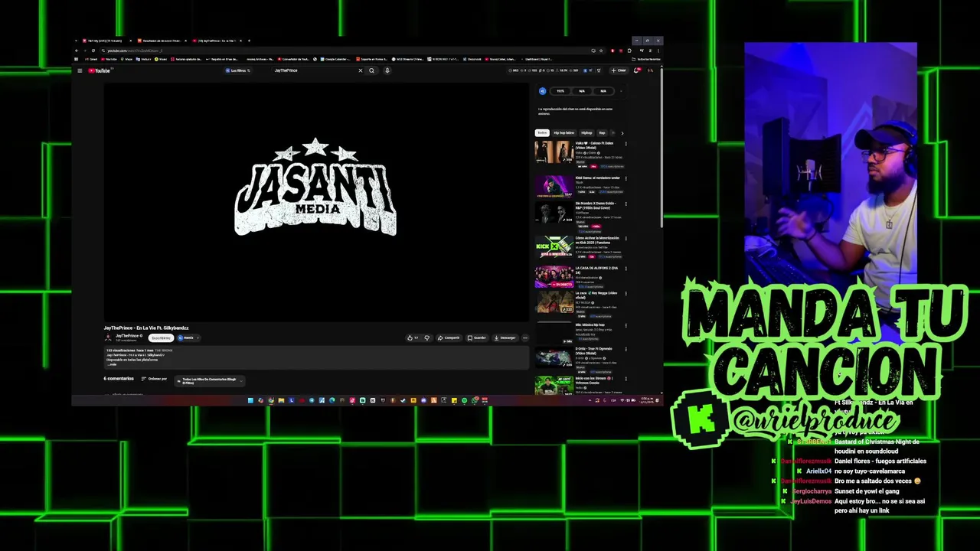
Task: Open 'La zaza Rey Negga' video title
Action: (x=596, y=295)
